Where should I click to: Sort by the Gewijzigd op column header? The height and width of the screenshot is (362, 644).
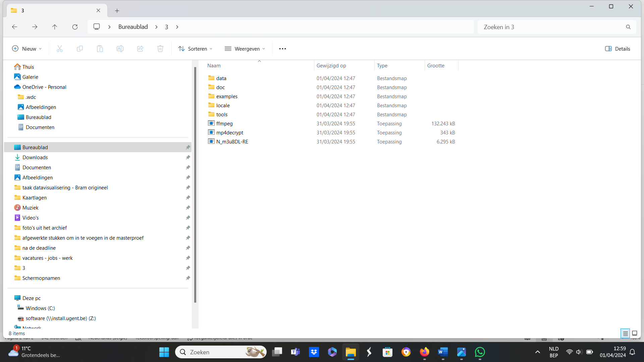(331, 66)
